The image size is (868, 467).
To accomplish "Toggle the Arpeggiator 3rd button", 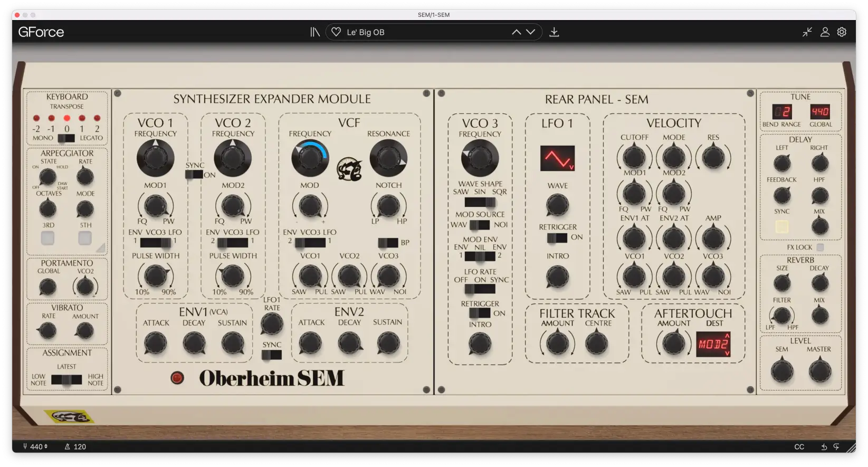I will [48, 239].
